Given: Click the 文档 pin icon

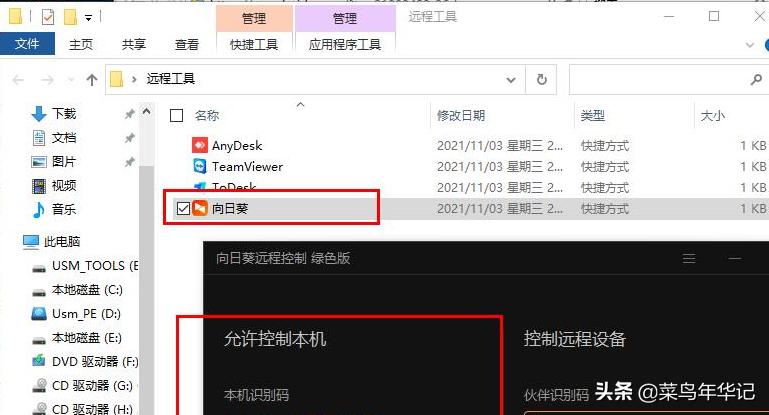Looking at the screenshot, I should (x=129, y=138).
